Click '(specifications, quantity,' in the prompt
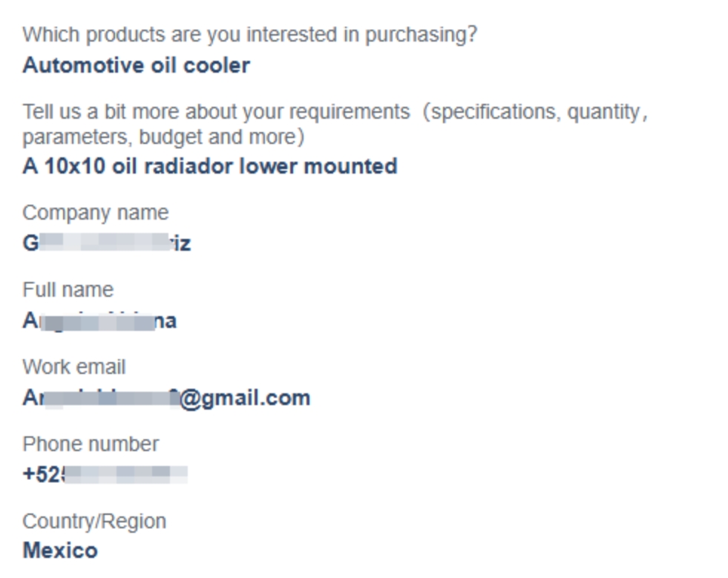Viewport: 728px width, 578px height. [x=535, y=112]
